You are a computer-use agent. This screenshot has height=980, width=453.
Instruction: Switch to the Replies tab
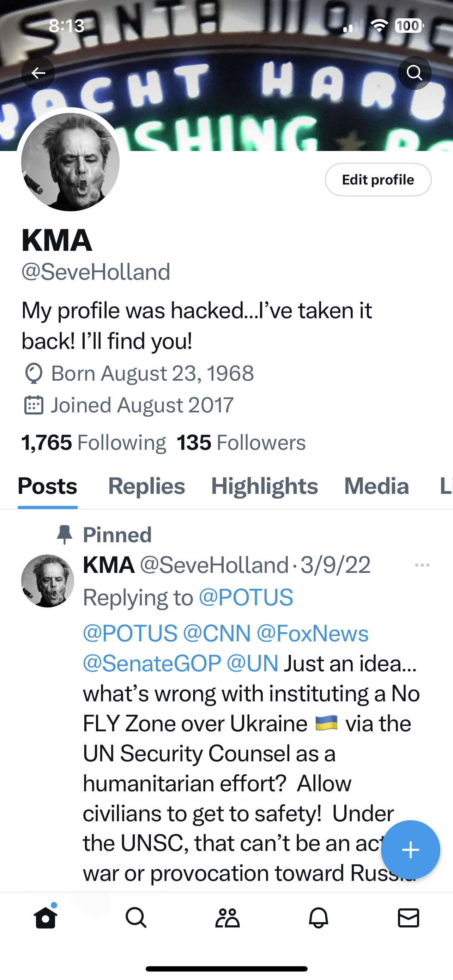(146, 486)
